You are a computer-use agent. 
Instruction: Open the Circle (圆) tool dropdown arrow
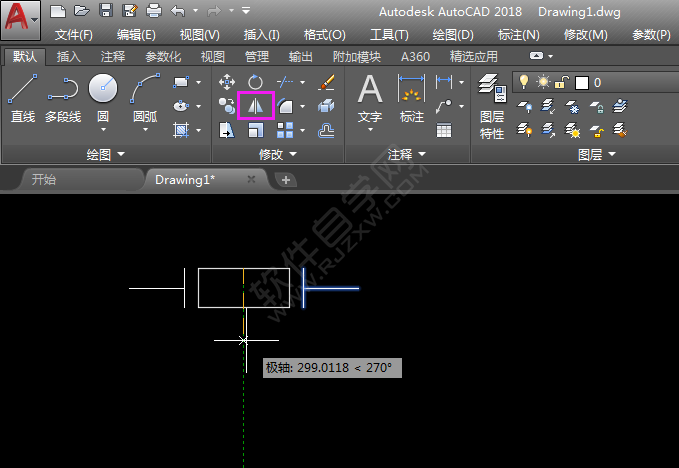[103, 129]
